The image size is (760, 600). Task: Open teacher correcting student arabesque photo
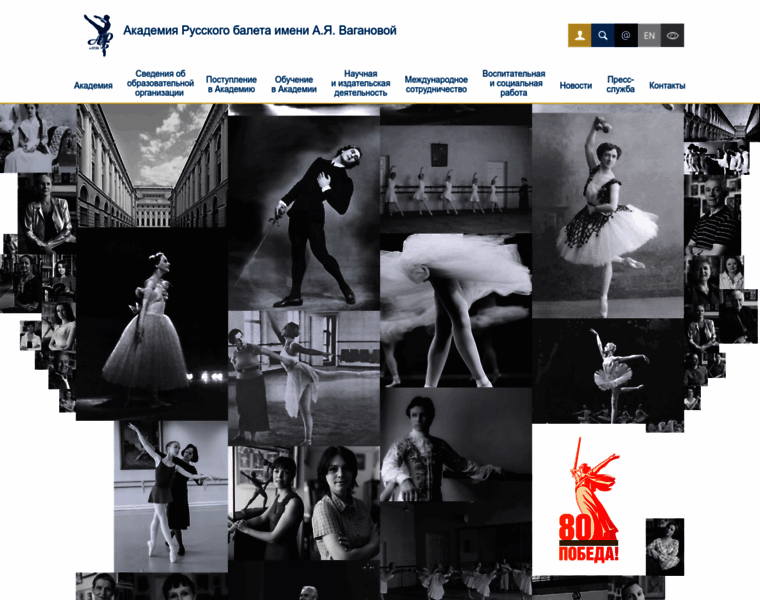point(304,378)
